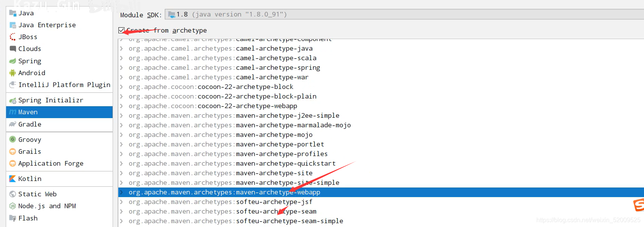
Task: Expand the maven-archetype-site node
Action: [121, 173]
